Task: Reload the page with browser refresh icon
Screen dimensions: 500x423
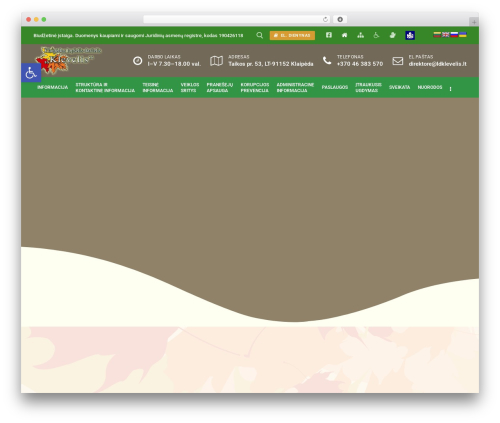Action: pos(325,19)
